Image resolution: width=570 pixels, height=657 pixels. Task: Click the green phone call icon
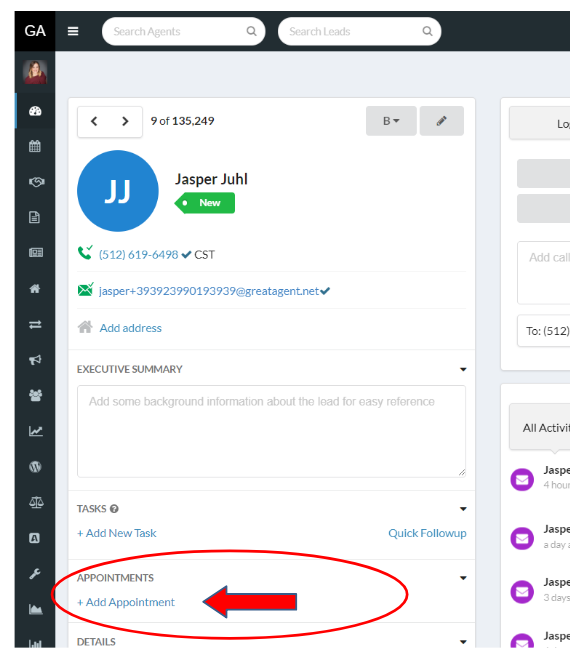click(x=85, y=253)
